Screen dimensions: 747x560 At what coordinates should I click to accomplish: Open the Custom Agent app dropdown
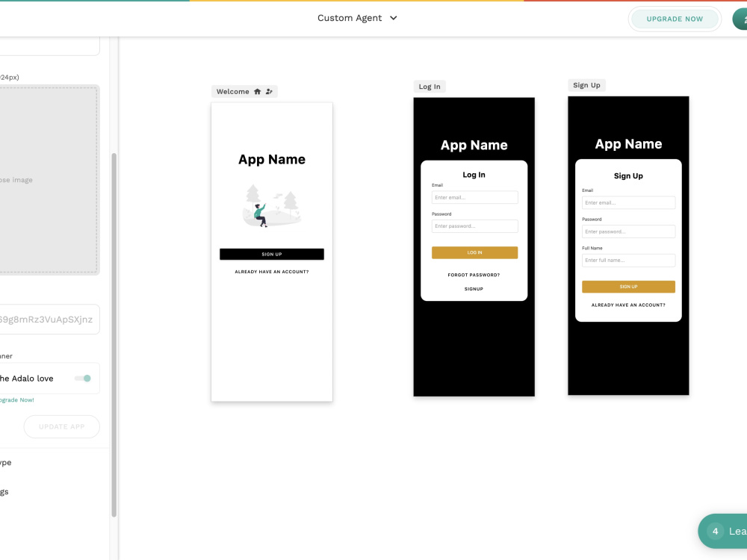click(357, 18)
